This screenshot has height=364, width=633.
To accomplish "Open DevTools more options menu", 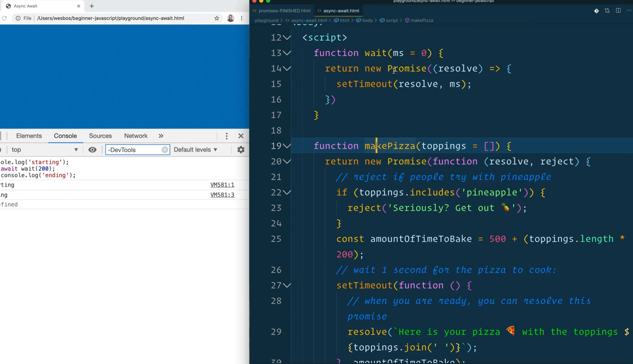I will click(226, 136).
